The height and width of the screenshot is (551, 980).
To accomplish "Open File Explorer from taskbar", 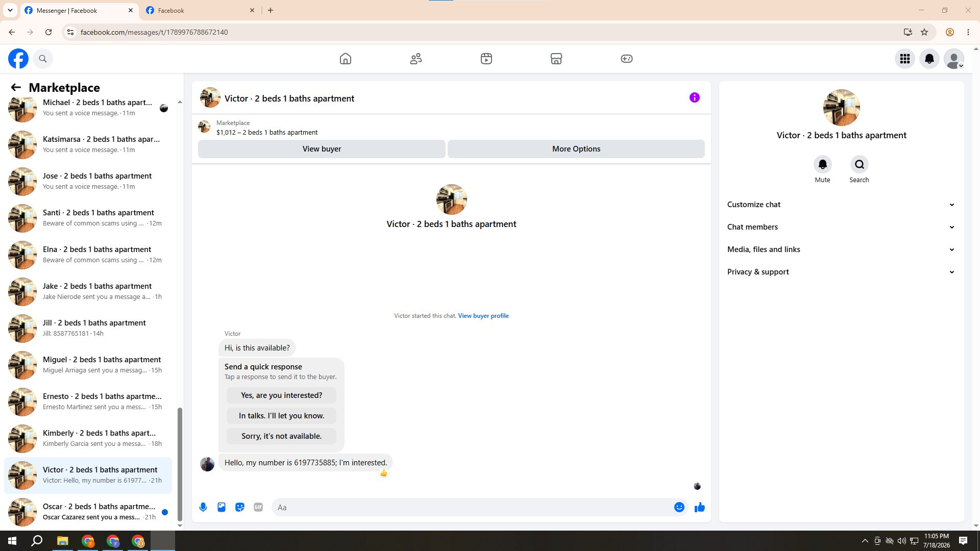I will point(62,541).
